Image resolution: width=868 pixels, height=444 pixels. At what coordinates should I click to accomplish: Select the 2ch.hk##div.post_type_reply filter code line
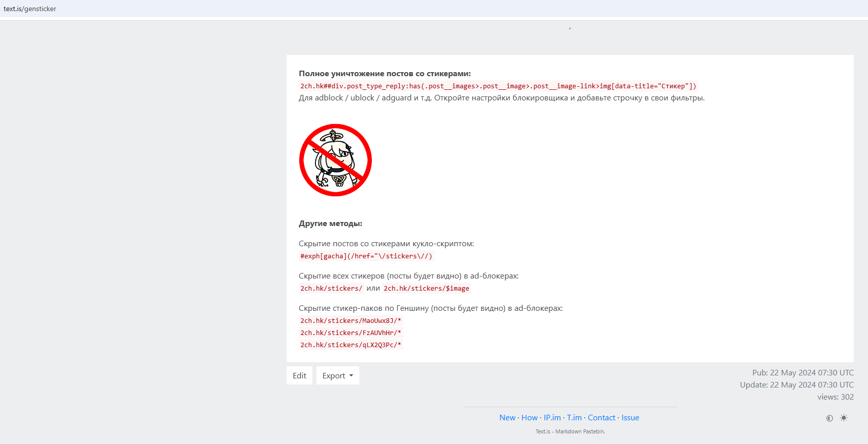pos(498,86)
